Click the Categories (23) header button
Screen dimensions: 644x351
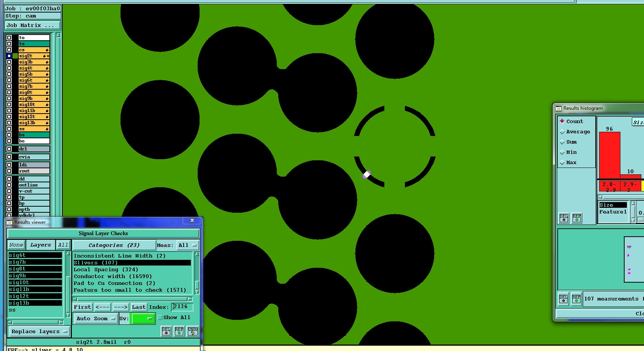[x=114, y=245]
